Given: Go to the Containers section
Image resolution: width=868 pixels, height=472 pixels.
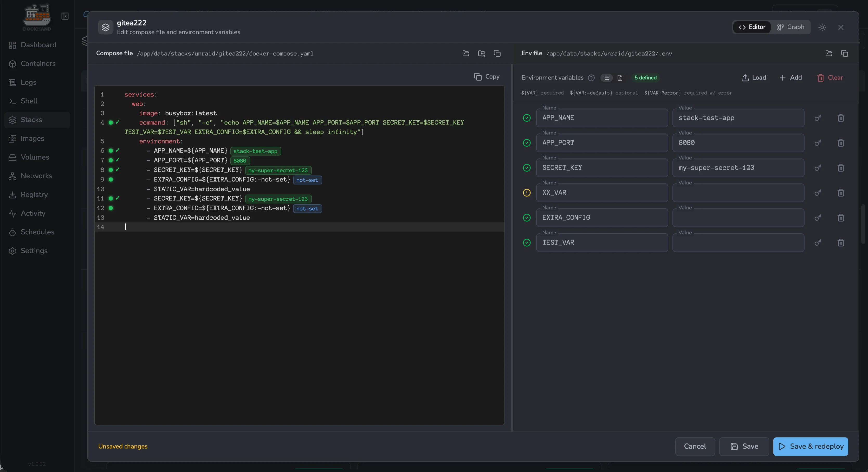Looking at the screenshot, I should (37, 64).
